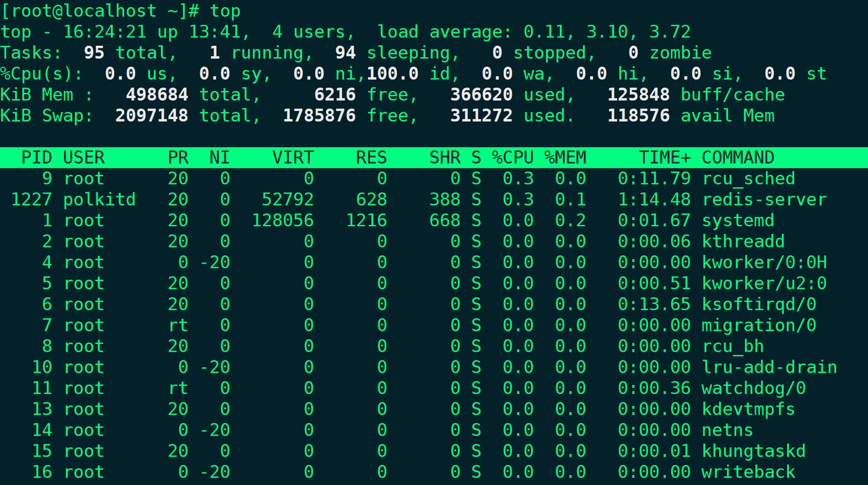Click the "[root@localhost ~]#" shell prompt
Image resolution: width=868 pixels, height=485 pixels.
100,11
